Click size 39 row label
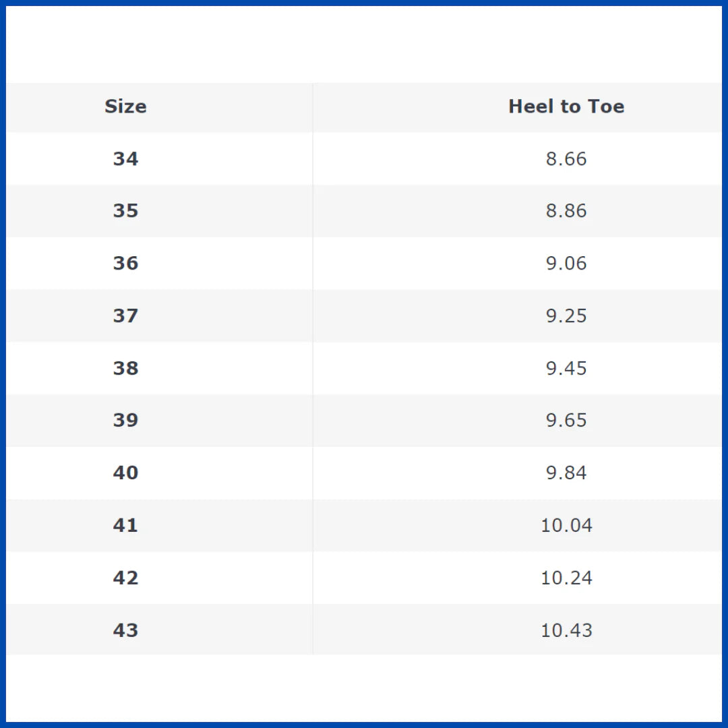Image resolution: width=728 pixels, height=728 pixels. pos(125,420)
